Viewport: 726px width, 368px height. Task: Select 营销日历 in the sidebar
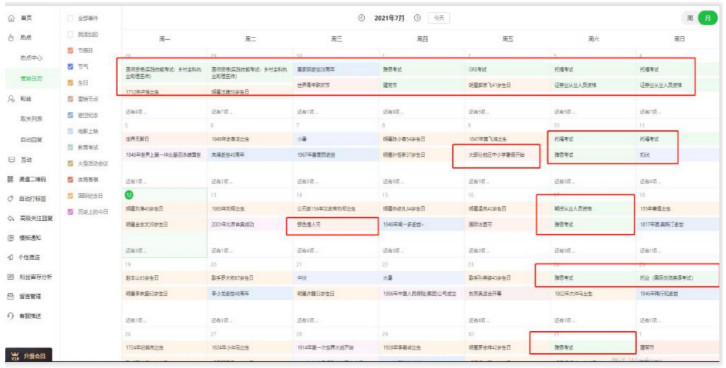pyautogui.click(x=31, y=79)
